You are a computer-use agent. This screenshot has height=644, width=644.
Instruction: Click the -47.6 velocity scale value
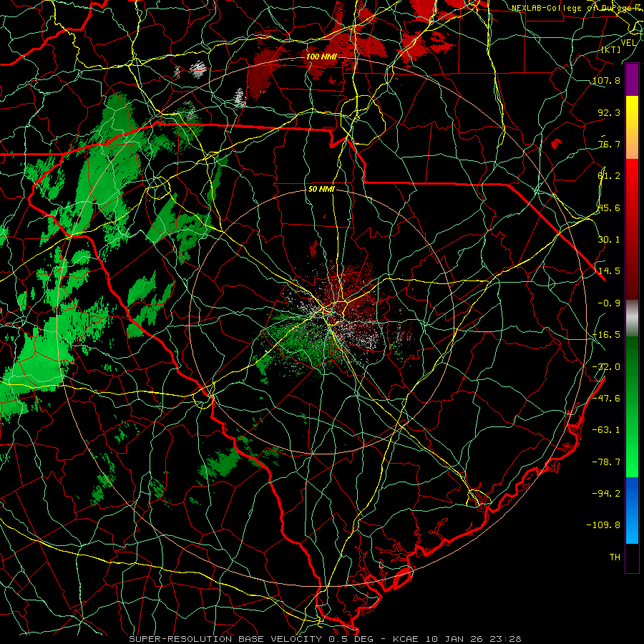(x=607, y=399)
